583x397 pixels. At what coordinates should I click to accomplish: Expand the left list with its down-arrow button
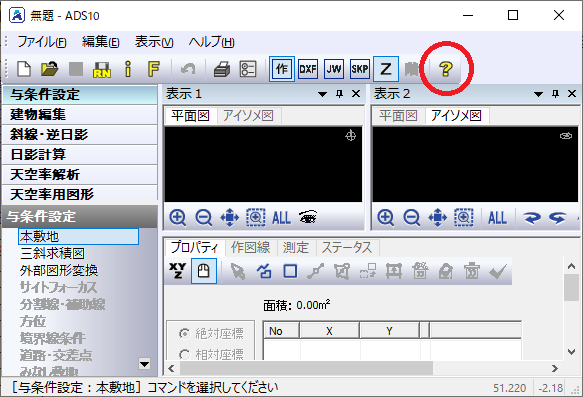[x=144, y=364]
